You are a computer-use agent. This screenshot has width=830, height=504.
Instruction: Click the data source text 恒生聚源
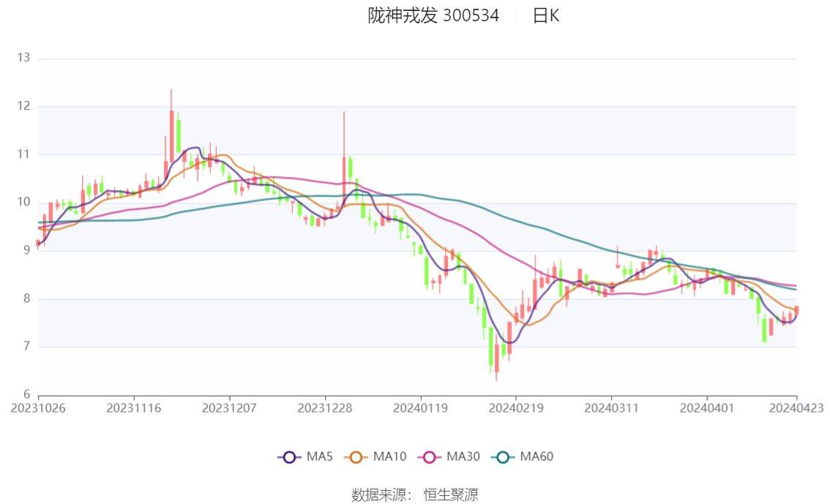tap(451, 495)
